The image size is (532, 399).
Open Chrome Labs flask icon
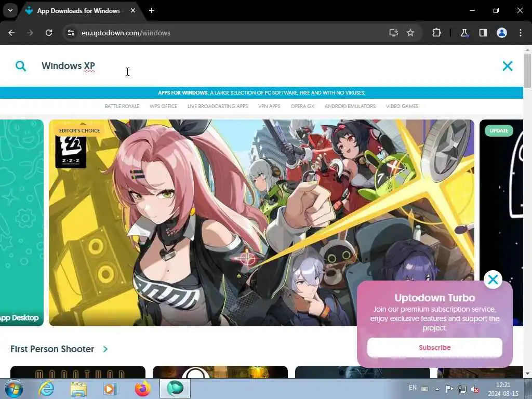pos(464,33)
